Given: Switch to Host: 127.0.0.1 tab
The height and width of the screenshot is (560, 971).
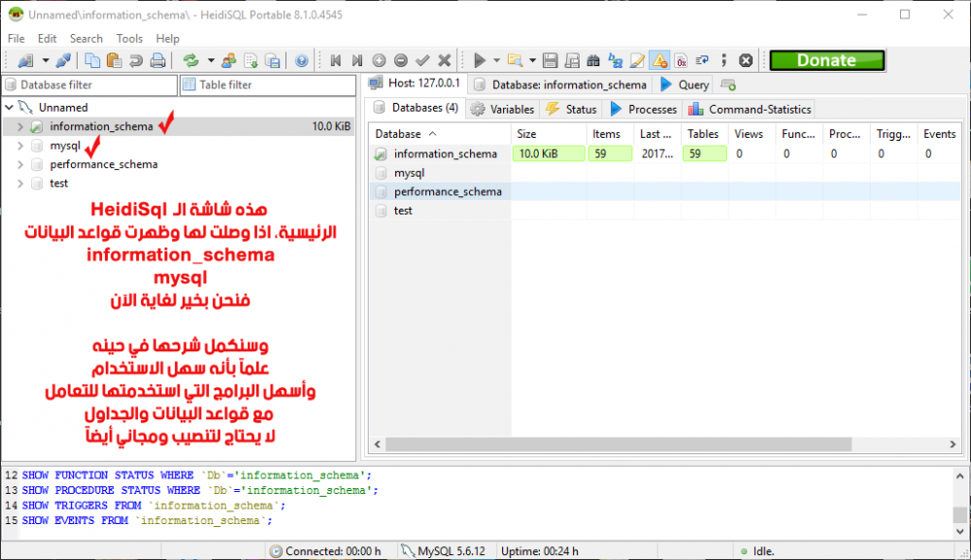Looking at the screenshot, I should click(415, 83).
